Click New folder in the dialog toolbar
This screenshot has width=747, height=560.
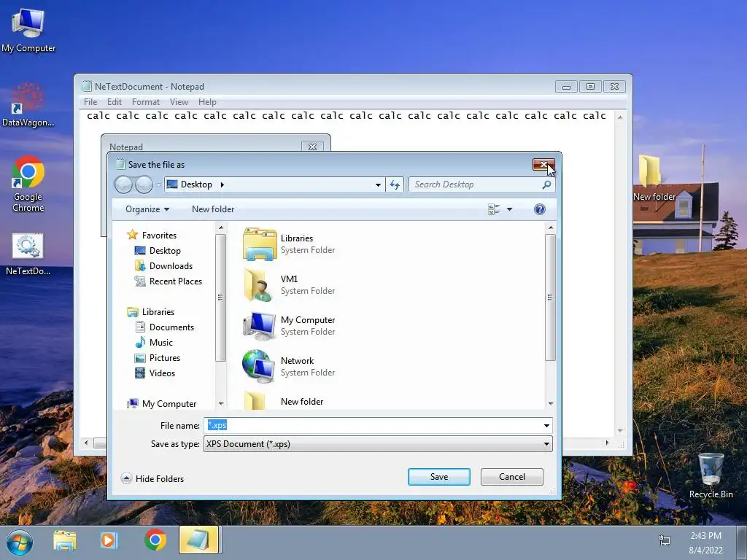[x=213, y=209]
